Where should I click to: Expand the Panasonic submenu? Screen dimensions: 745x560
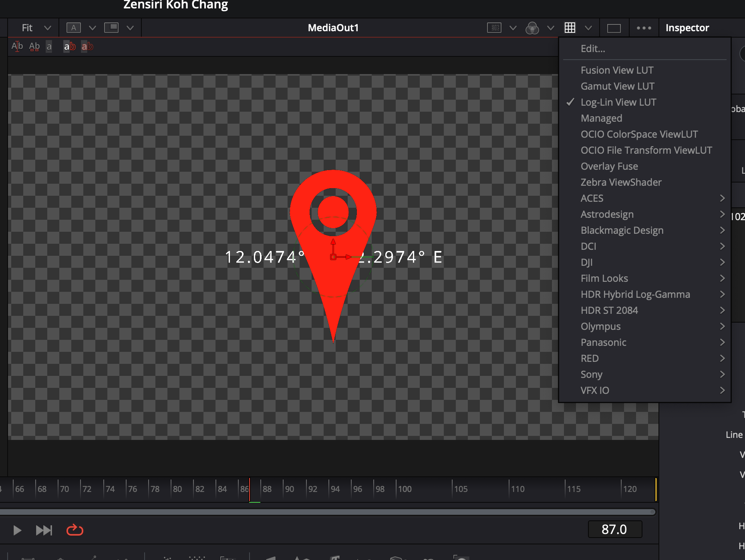pos(645,342)
